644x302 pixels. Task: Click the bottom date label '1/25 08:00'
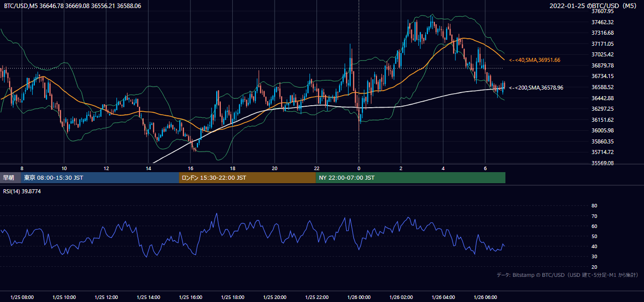pyautogui.click(x=22, y=297)
